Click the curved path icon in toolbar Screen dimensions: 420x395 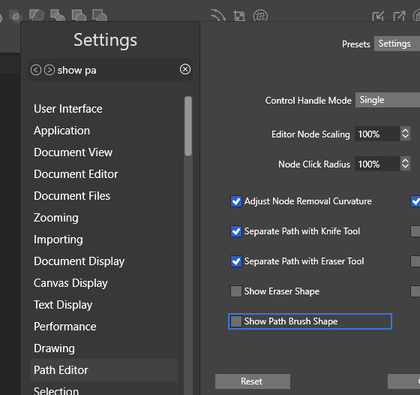point(218,15)
